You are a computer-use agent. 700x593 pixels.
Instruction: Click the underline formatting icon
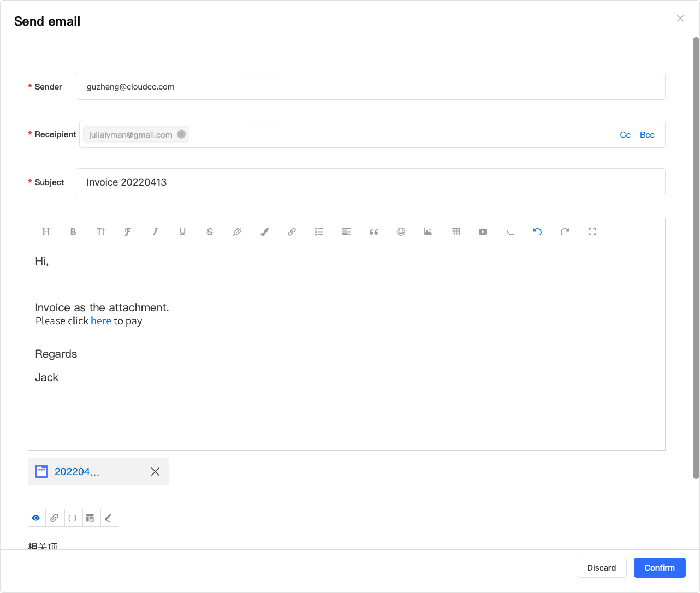coord(183,232)
